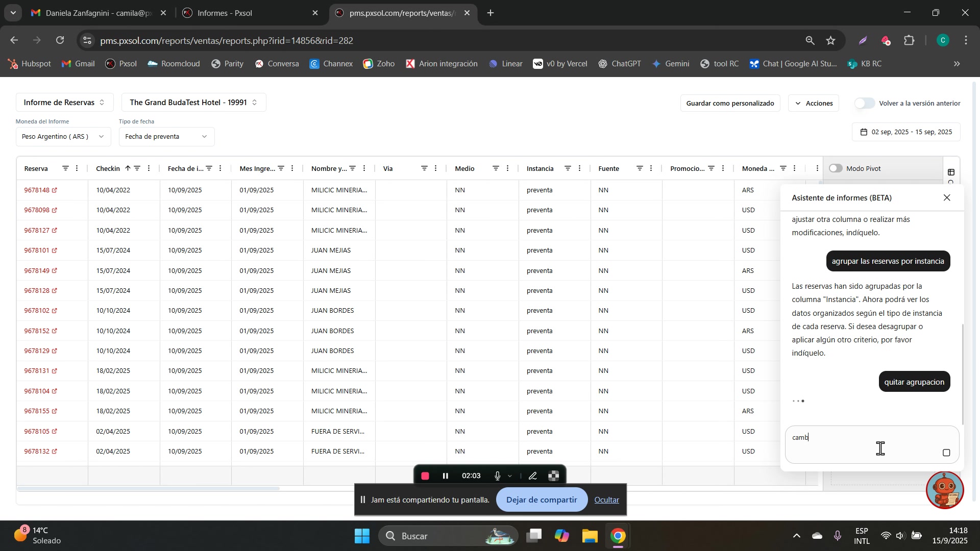The width and height of the screenshot is (980, 551).
Task: Open Chrome extensions puzzle icon
Action: 909,41
